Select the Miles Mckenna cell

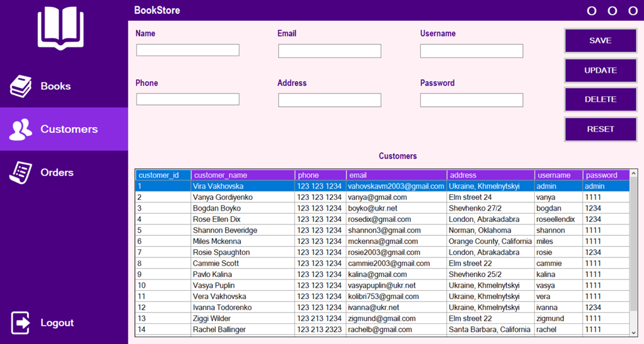point(243,242)
